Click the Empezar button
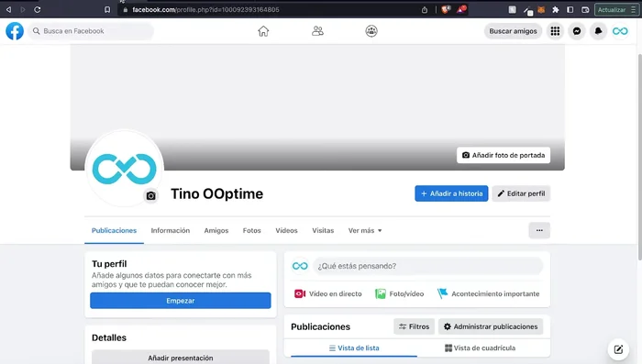The image size is (642, 364). [x=180, y=301]
